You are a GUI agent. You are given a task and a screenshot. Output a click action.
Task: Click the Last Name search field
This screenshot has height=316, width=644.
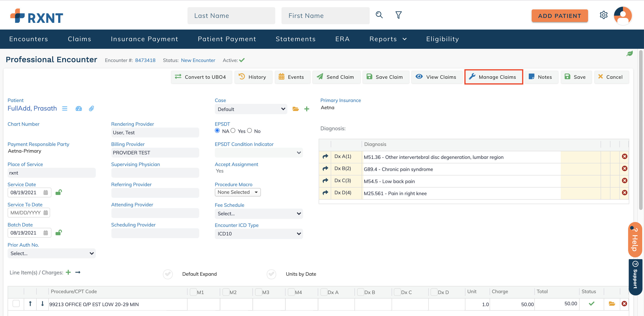point(231,15)
